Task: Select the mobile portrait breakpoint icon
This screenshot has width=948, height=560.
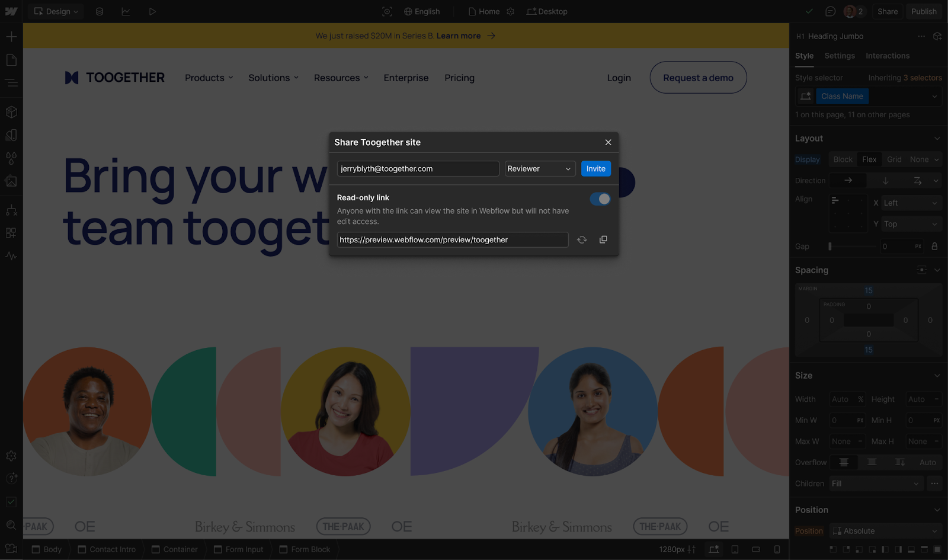Action: [x=777, y=549]
